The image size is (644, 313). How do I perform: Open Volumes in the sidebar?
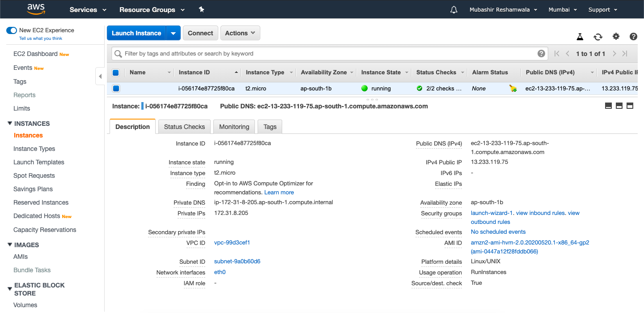click(x=25, y=305)
